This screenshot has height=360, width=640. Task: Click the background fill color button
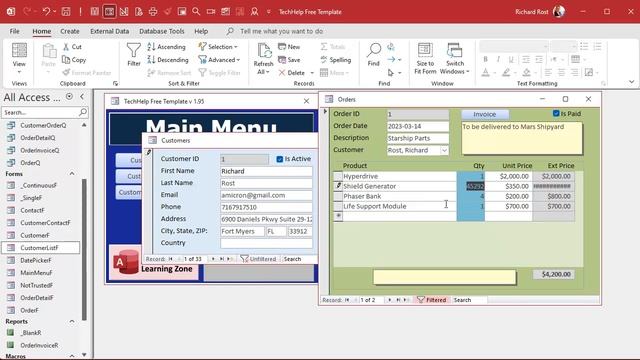point(527,73)
